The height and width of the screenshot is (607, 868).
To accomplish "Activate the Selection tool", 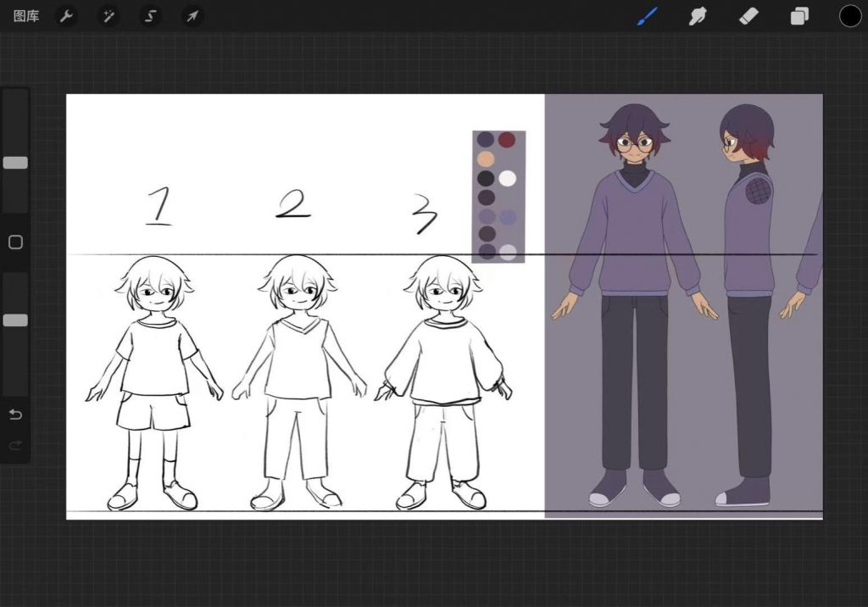I will [x=150, y=16].
